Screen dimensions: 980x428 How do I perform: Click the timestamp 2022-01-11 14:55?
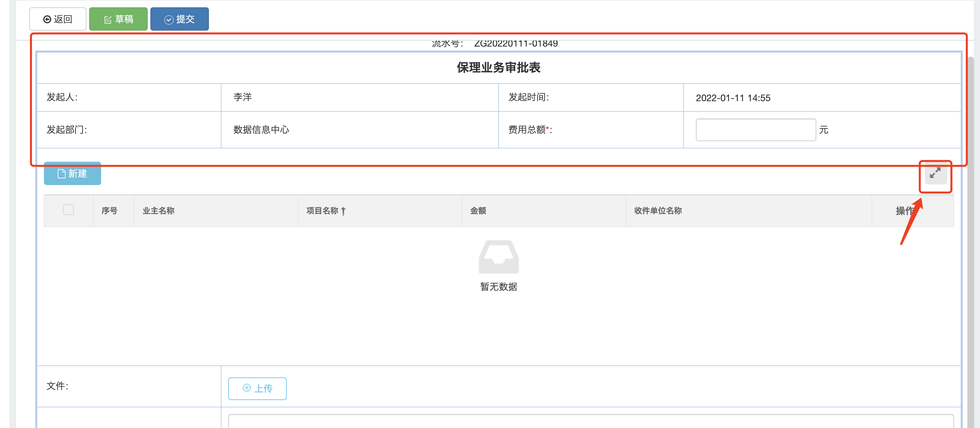[x=733, y=98]
